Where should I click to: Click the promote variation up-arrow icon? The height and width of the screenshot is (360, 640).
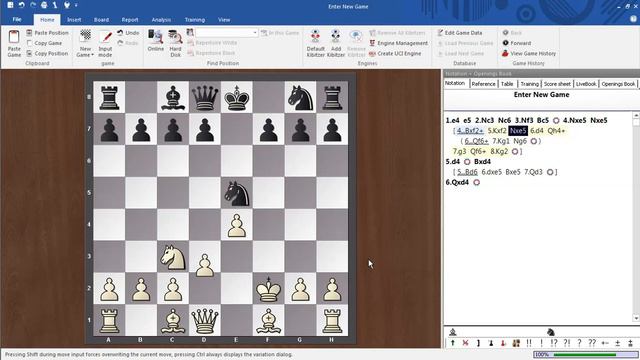pos(453,343)
